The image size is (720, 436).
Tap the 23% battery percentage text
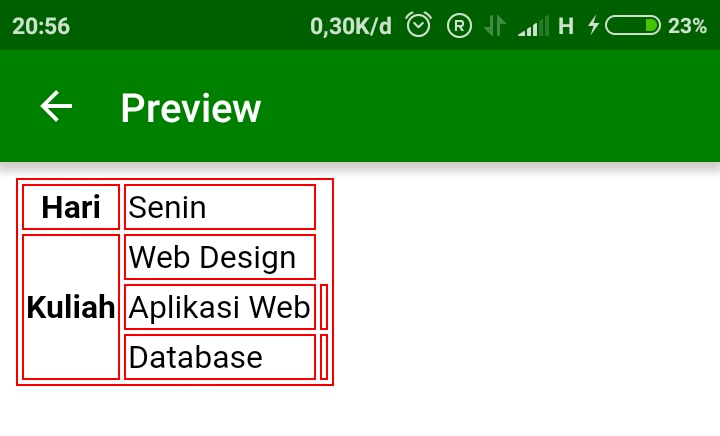coord(687,26)
